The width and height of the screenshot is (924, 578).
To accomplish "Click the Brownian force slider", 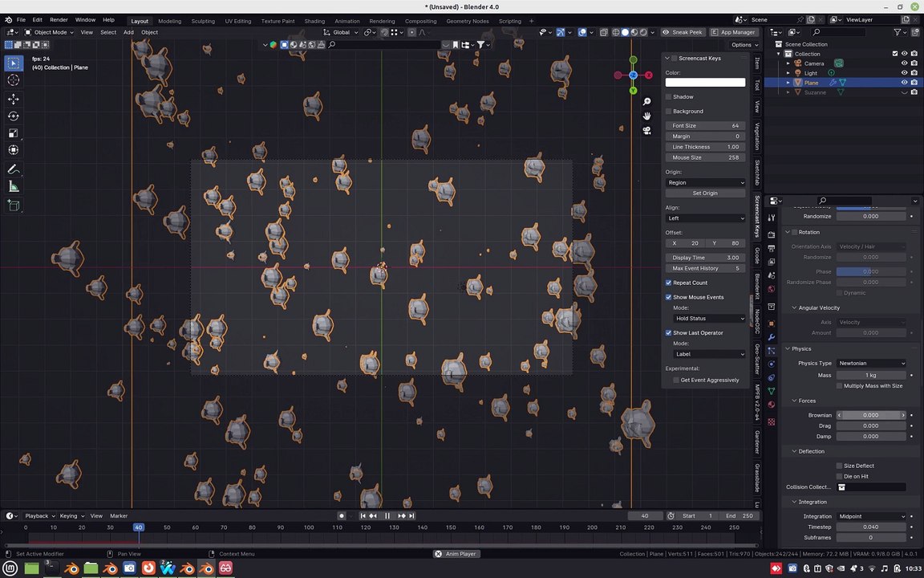I will click(871, 415).
